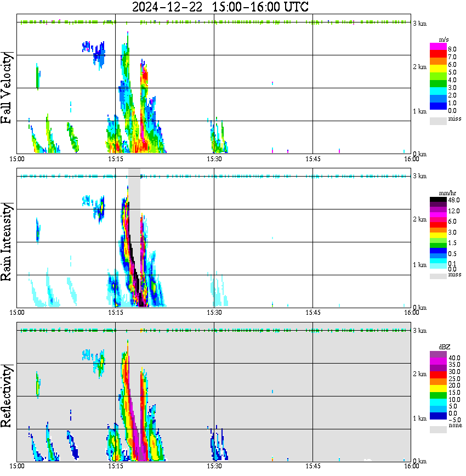Pick the 20.0 dBZ orange reflectivity swatch
Image resolution: width=466 pixels, height=476 pixels.
click(x=438, y=382)
